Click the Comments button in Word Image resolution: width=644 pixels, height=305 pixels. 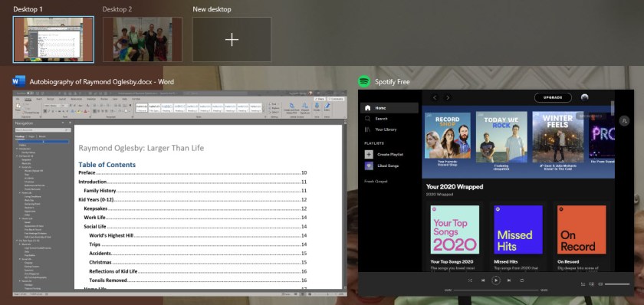coord(337,99)
